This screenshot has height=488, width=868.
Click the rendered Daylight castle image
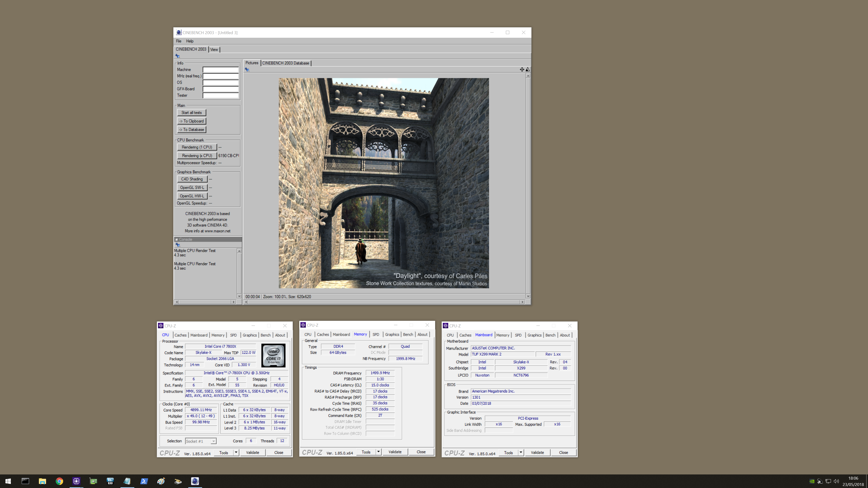click(384, 183)
